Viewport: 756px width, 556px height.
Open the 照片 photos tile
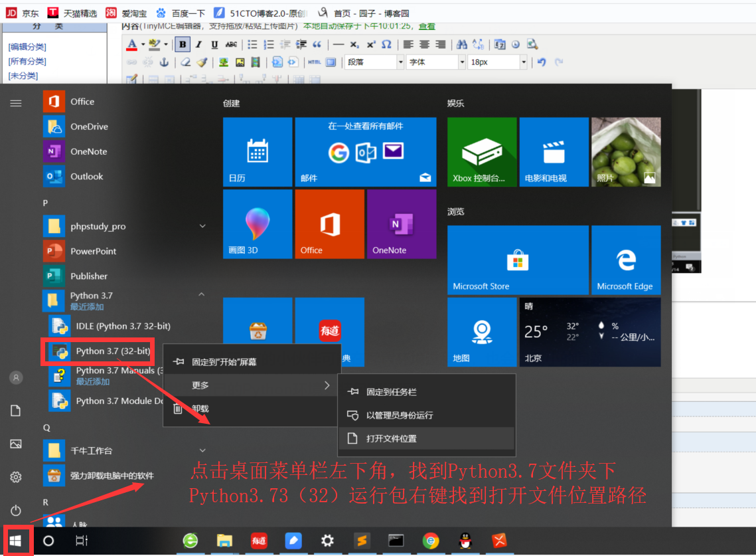[x=626, y=152]
